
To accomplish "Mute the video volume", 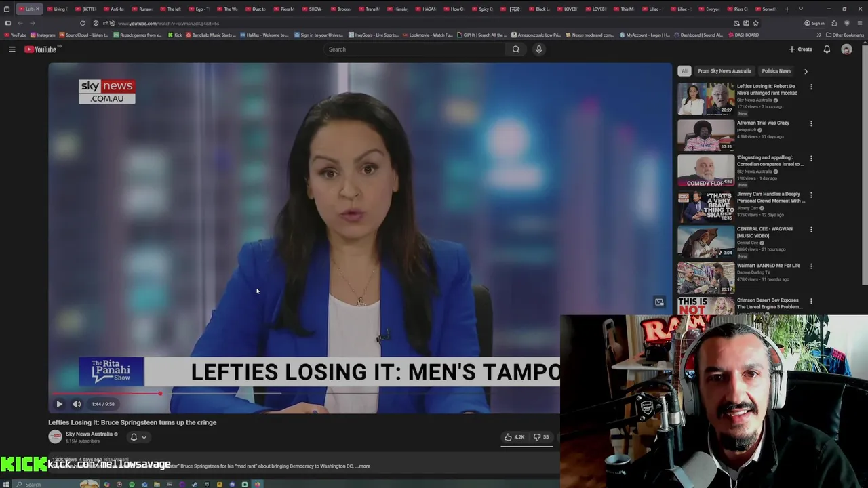I will (x=77, y=404).
